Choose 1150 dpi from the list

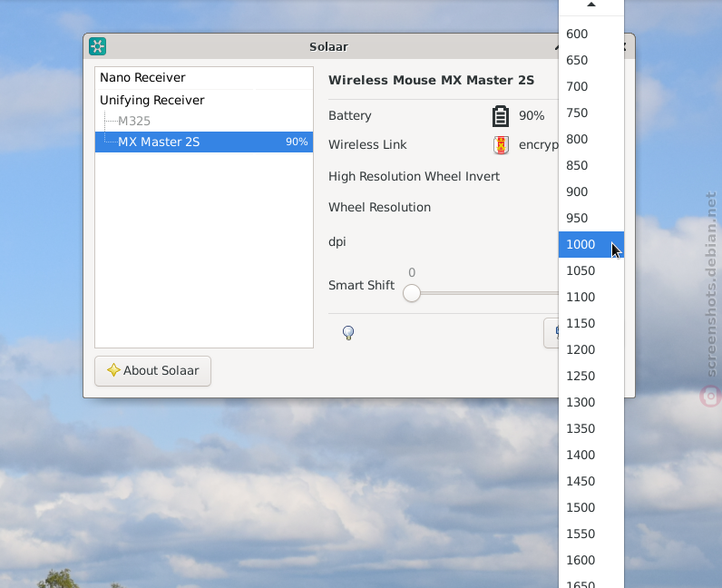coord(591,324)
